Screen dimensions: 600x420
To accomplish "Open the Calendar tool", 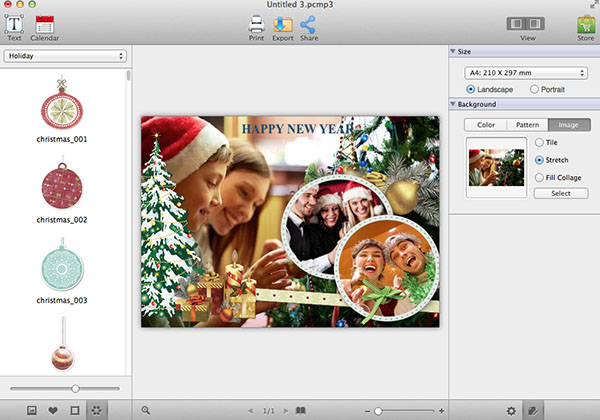I will 44,24.
